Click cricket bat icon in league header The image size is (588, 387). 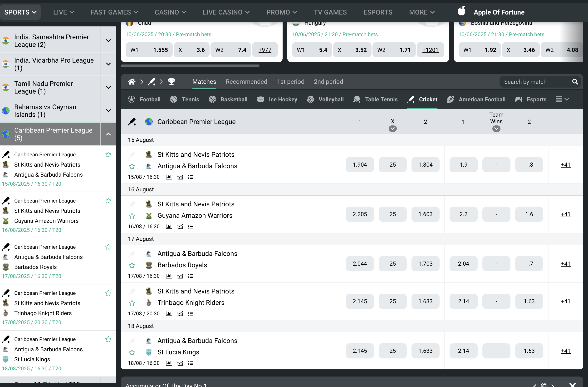coord(132,122)
